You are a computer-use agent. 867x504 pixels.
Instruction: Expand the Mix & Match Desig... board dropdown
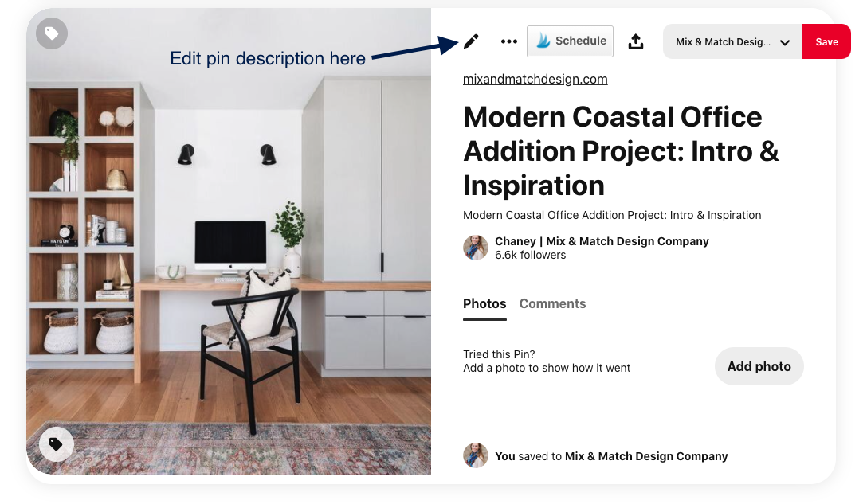pyautogui.click(x=732, y=41)
